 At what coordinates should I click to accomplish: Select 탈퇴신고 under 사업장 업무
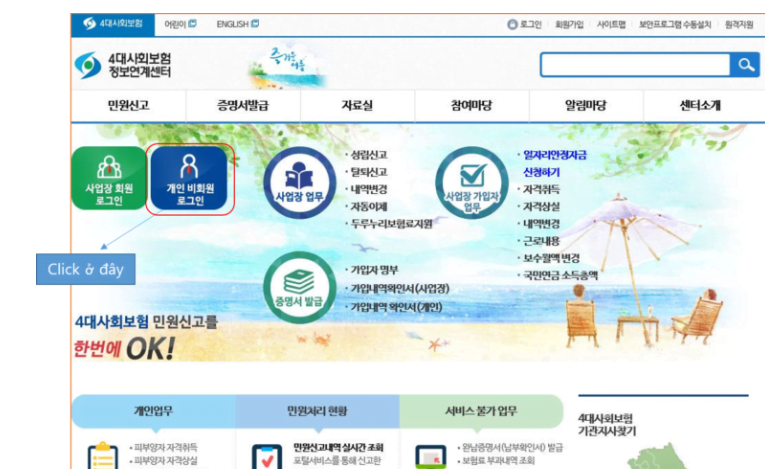point(369,172)
